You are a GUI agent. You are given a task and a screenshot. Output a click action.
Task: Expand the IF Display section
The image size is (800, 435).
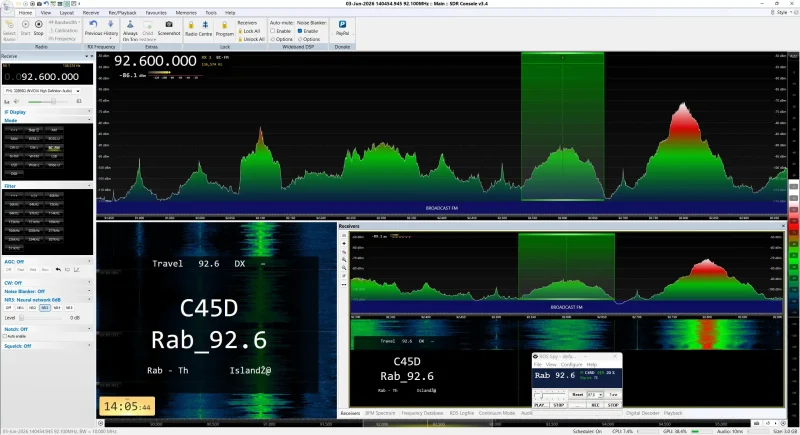(47, 112)
